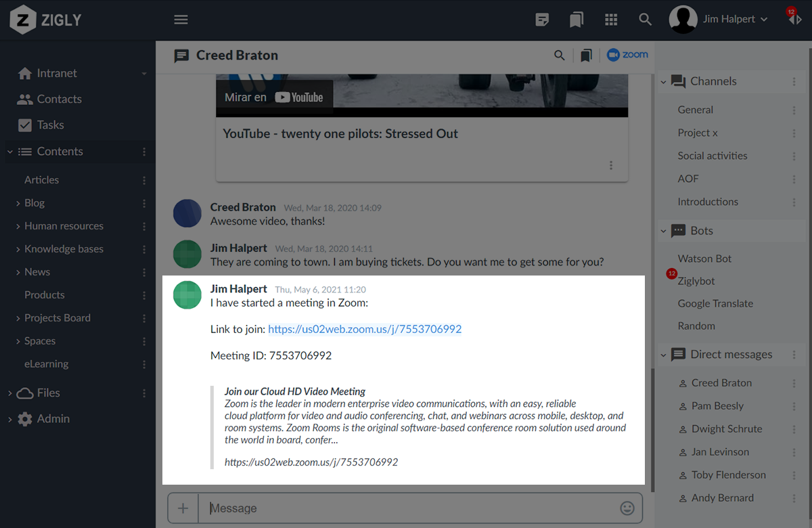The height and width of the screenshot is (528, 812).
Task: Click the plus attachment button
Action: [x=183, y=508]
